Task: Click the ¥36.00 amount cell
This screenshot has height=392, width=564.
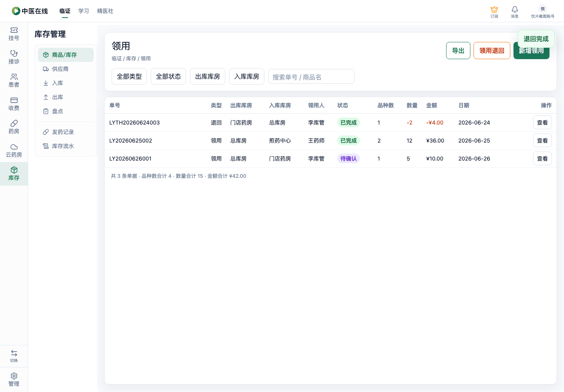Action: point(435,141)
